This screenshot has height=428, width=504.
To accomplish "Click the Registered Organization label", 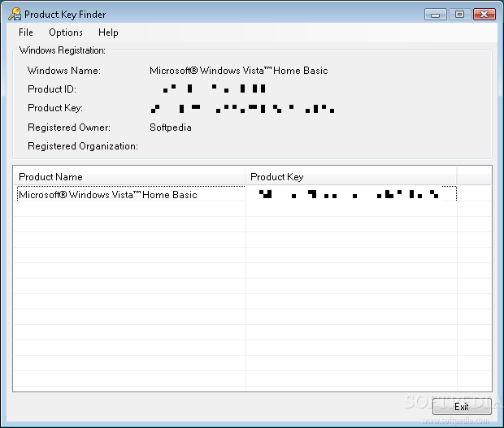I will (x=83, y=146).
